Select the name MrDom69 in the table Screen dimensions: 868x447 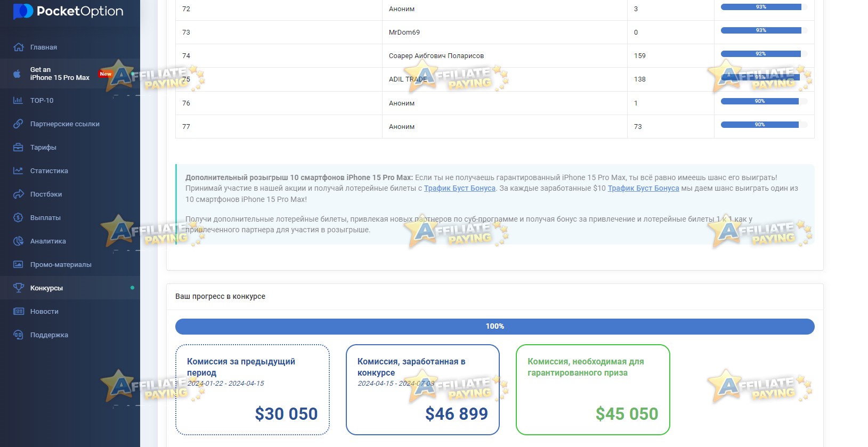(404, 32)
